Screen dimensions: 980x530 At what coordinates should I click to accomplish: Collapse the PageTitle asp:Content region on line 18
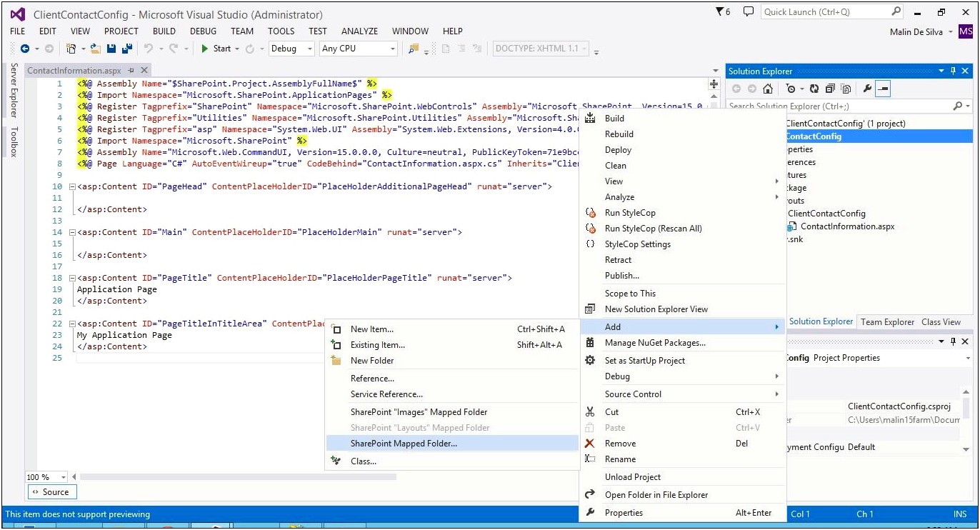pyautogui.click(x=72, y=278)
